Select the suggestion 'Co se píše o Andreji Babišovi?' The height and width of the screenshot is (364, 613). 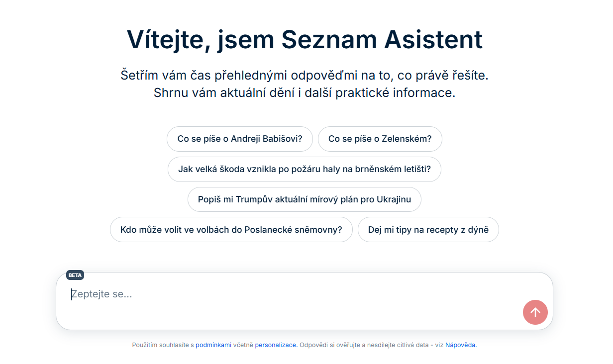click(239, 139)
